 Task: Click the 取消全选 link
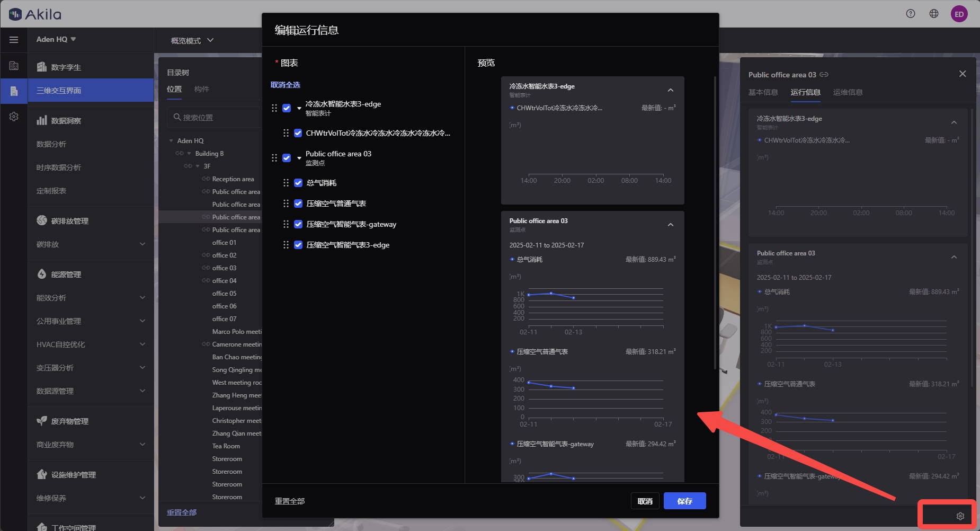tap(286, 85)
